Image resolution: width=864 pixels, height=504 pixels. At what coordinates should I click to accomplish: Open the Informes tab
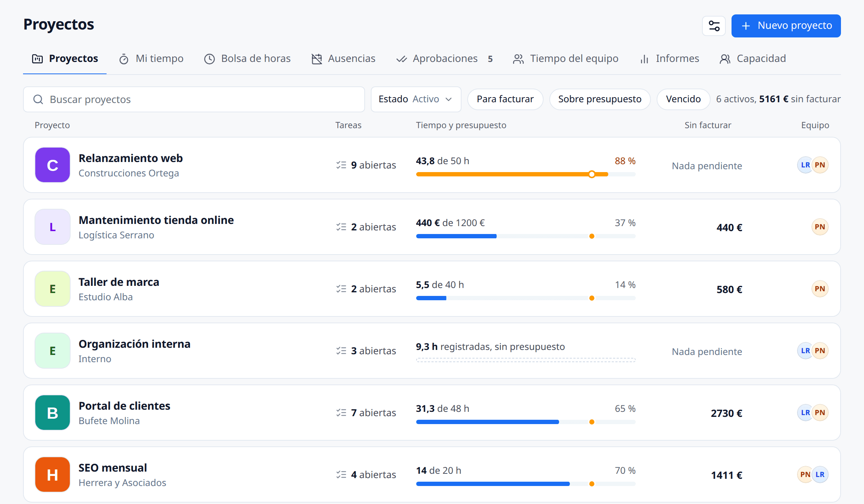coord(669,59)
